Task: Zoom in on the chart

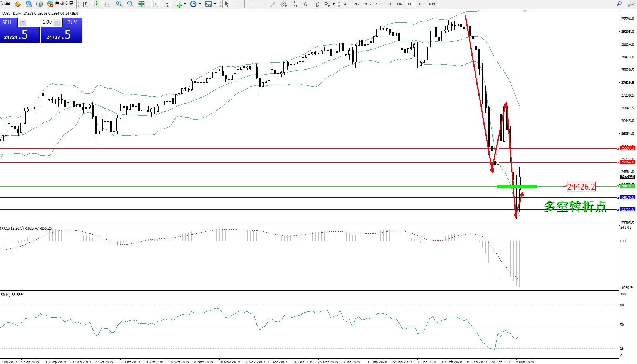Action: (x=120, y=4)
